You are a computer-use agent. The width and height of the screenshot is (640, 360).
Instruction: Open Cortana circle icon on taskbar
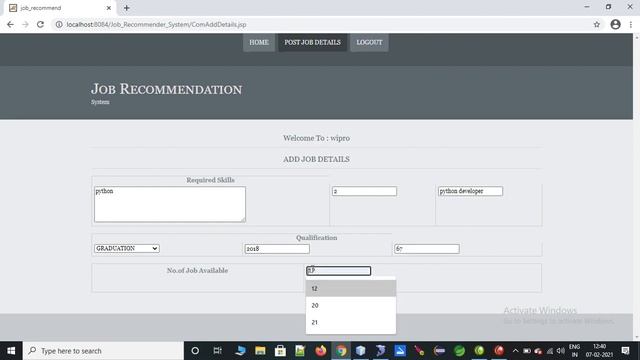tap(195, 351)
